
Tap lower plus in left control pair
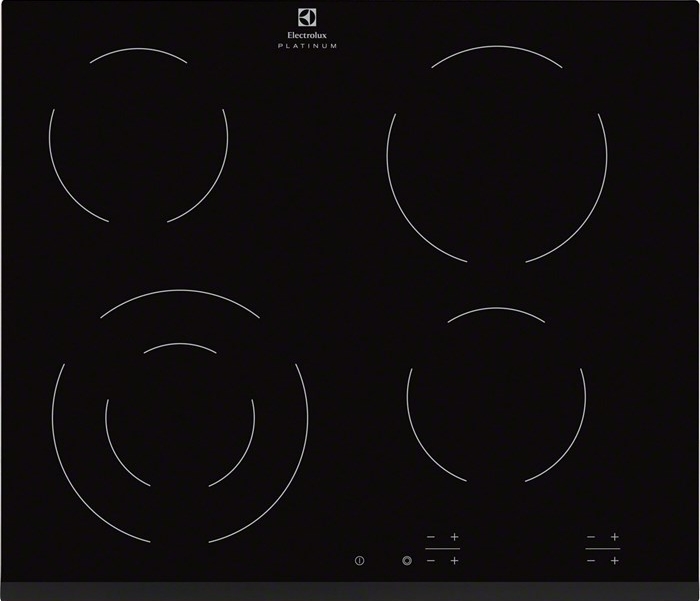coord(454,560)
